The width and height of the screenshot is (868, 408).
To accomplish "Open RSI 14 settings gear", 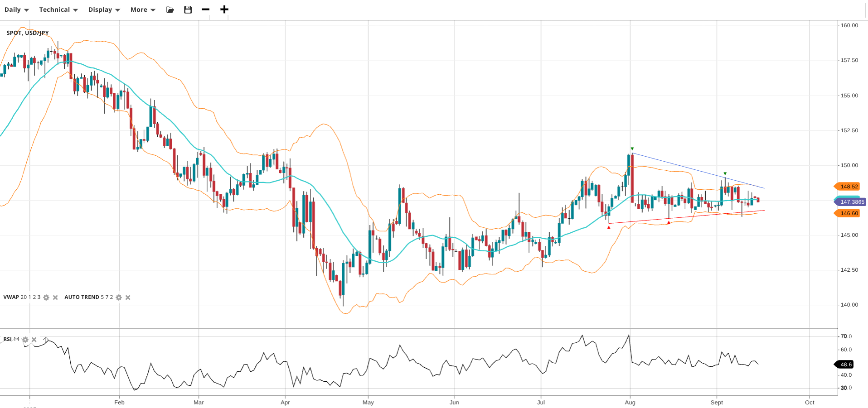I will click(x=25, y=340).
